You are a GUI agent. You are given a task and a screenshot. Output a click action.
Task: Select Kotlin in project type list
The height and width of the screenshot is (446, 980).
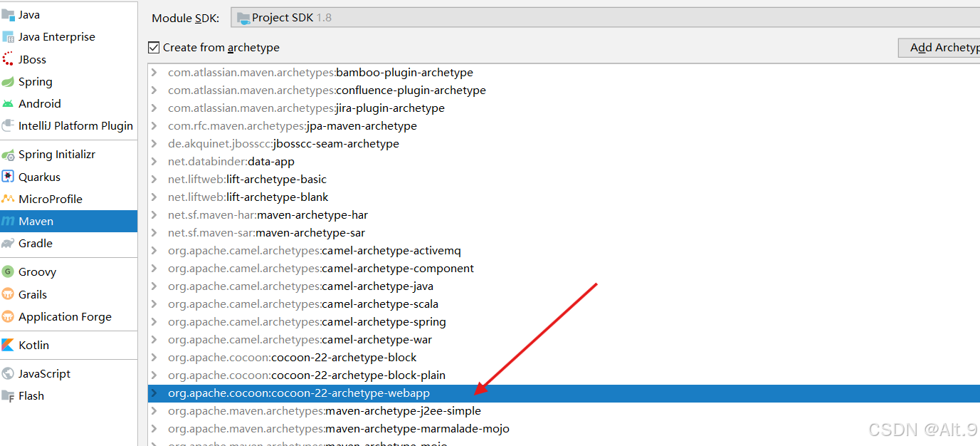[x=68, y=346]
